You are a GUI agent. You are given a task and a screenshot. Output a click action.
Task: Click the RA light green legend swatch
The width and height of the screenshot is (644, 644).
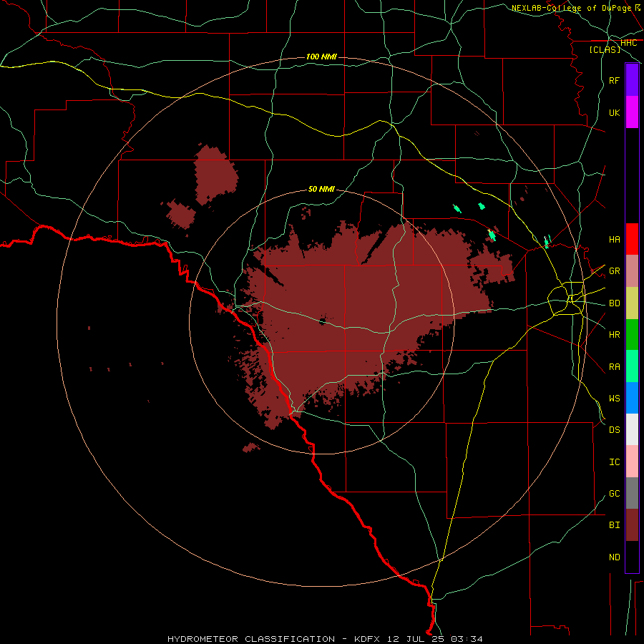[632, 366]
